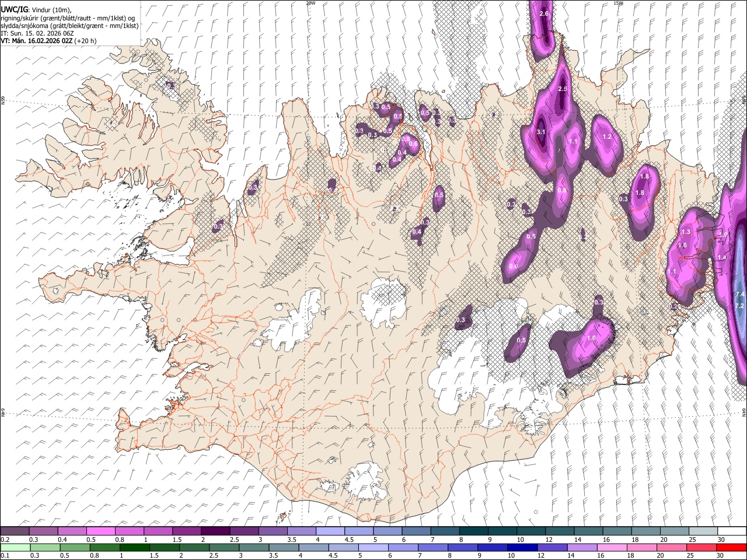The width and height of the screenshot is (747, 560).
Task: Select the rain scale swatch starting at 2.5
Action: pos(224,547)
